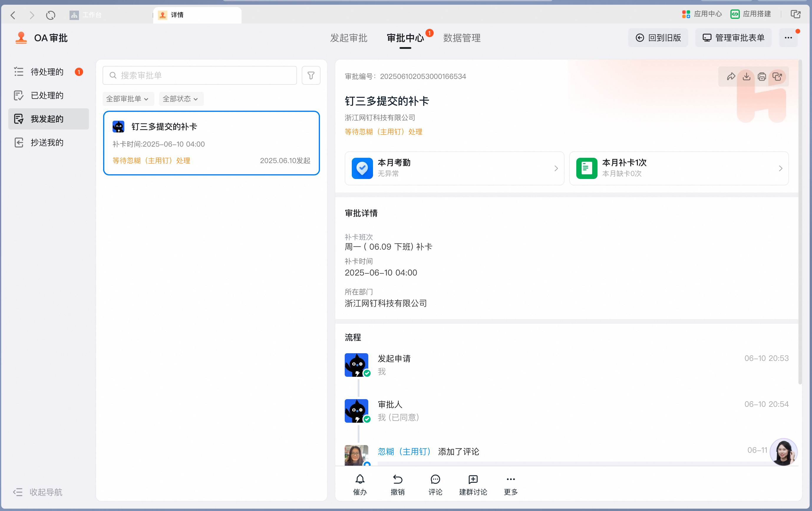Switch to 审批中心 tab
The width and height of the screenshot is (812, 511).
click(x=405, y=38)
